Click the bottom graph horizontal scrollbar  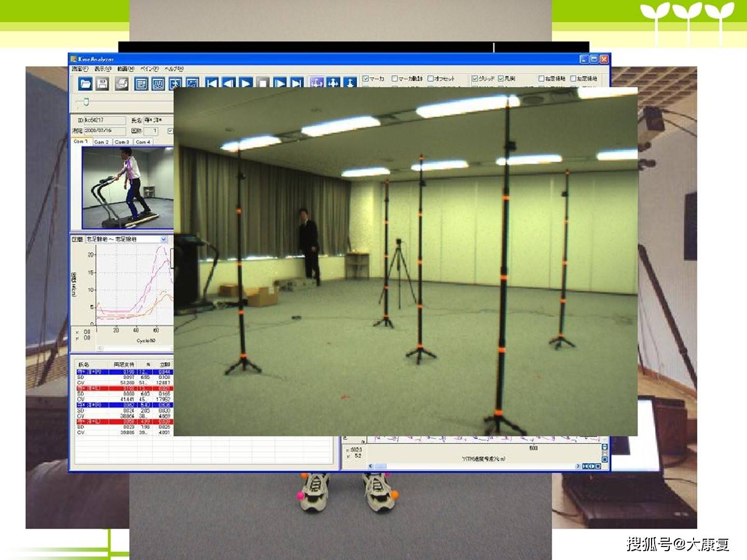click(x=475, y=466)
